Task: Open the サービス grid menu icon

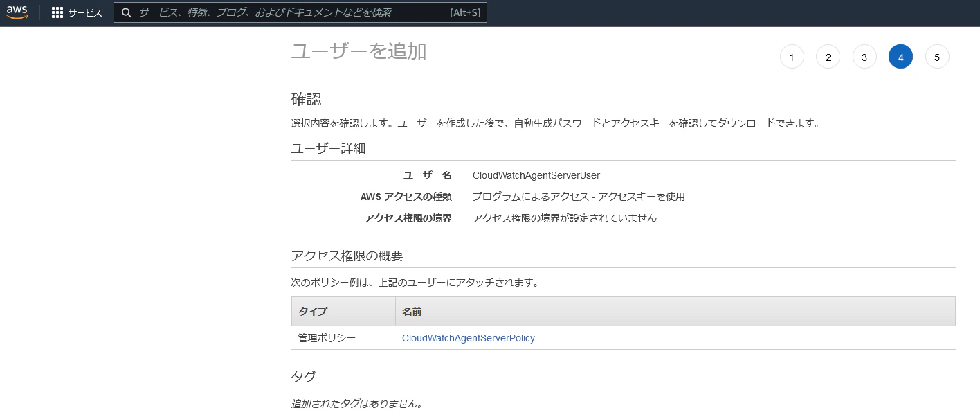Action: [x=57, y=12]
